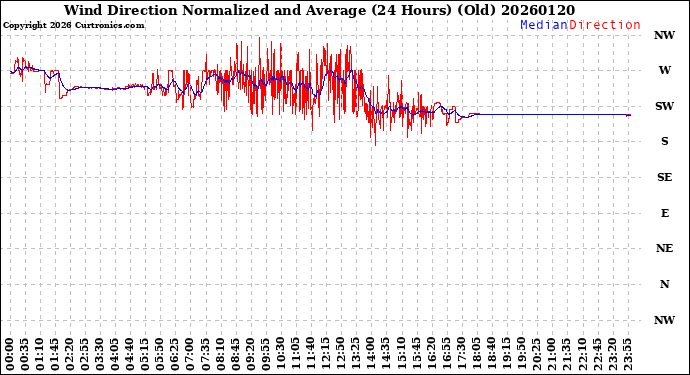Click the '08:10' time axis label

tap(220, 354)
